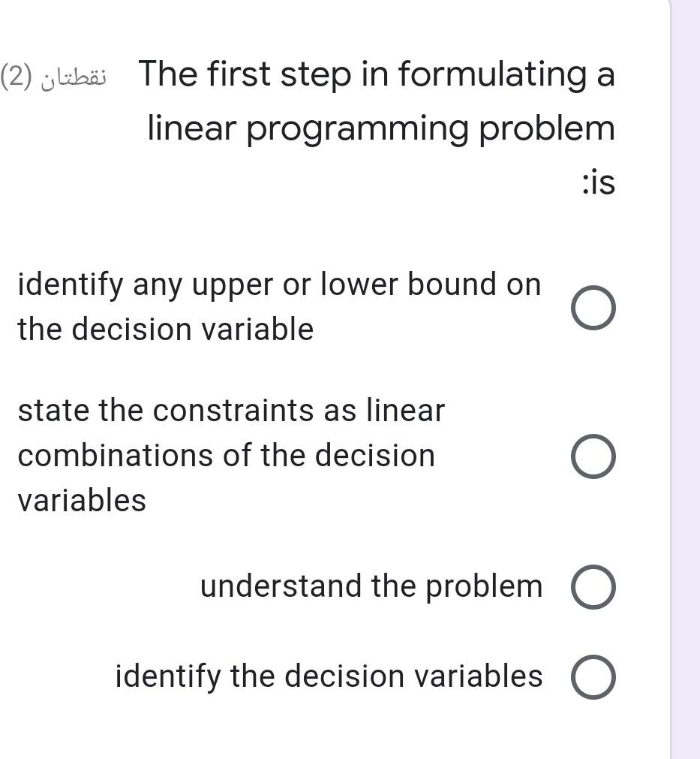Click the 'state the constraints as linear' text line
700x759 pixels.
tap(231, 411)
